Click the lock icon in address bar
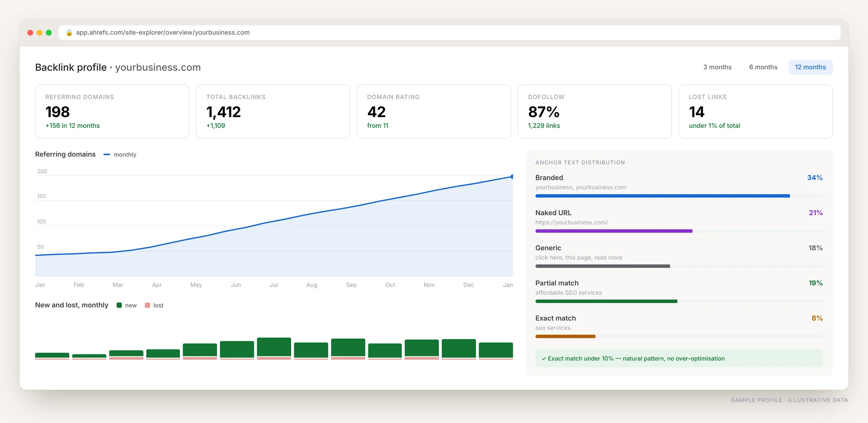Screen dimensions: 868x423 (69, 33)
